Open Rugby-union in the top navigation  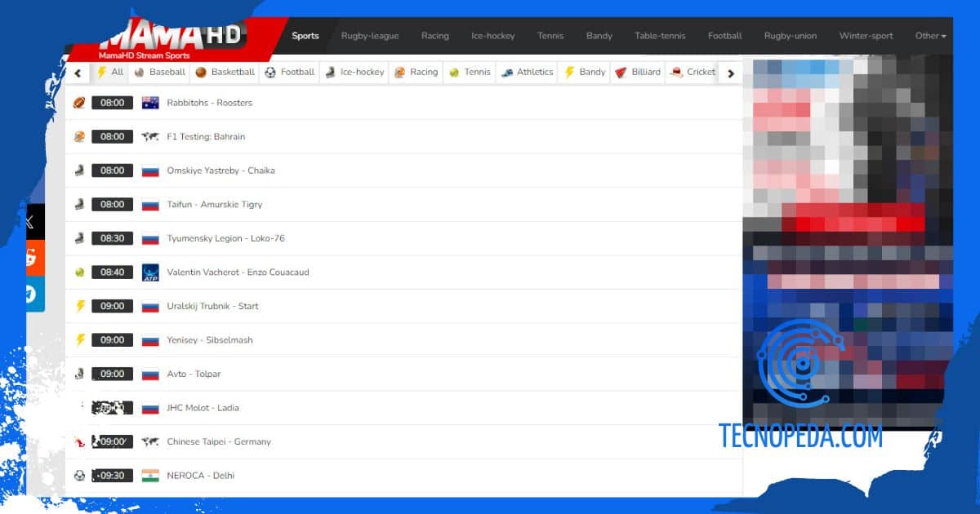(x=791, y=36)
